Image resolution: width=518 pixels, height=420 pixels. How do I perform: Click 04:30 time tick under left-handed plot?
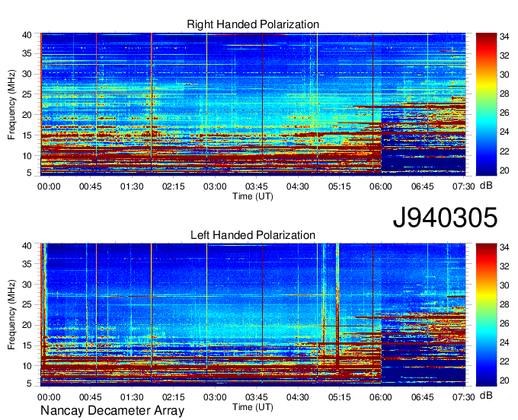pyautogui.click(x=298, y=397)
